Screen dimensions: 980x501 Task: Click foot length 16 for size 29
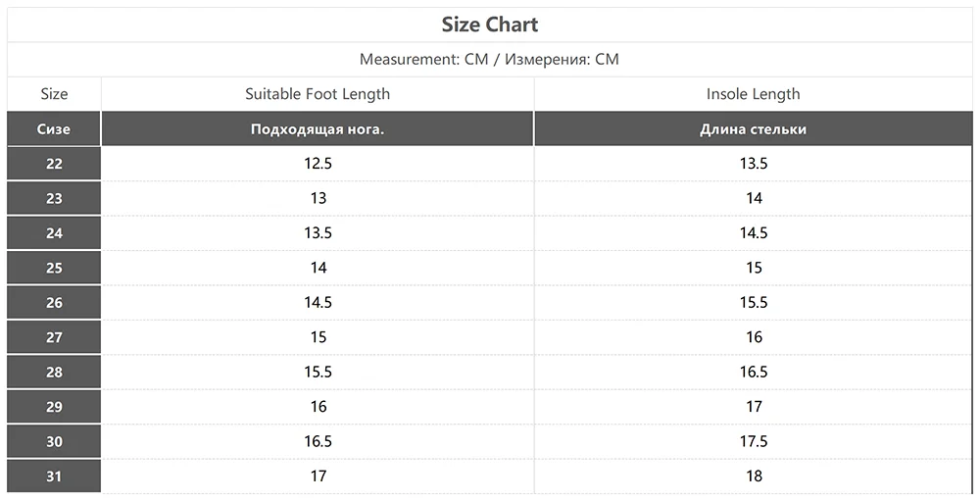[318, 407]
